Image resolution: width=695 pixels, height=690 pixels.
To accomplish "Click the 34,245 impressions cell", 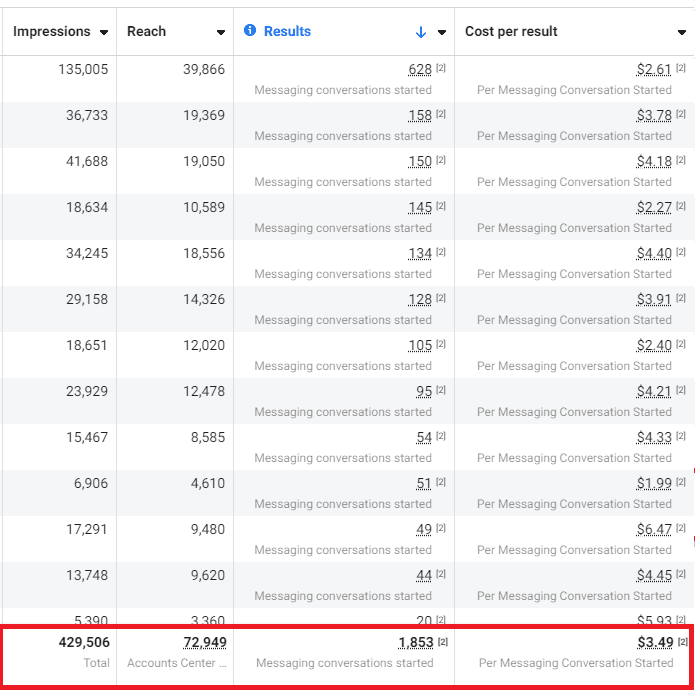I will tap(87, 254).
